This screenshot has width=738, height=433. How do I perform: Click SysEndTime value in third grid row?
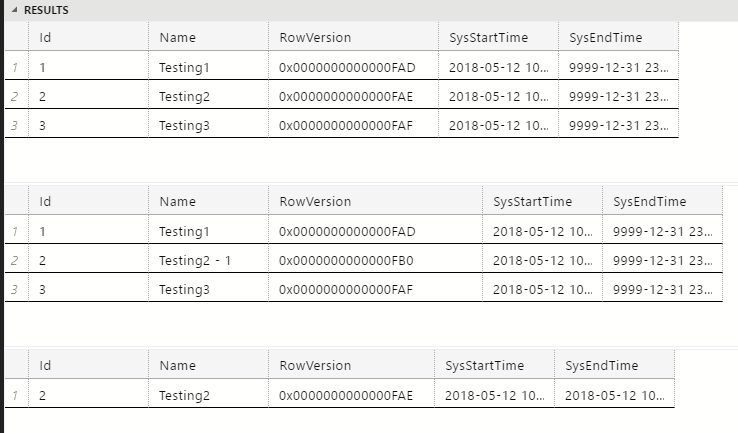pos(614,395)
